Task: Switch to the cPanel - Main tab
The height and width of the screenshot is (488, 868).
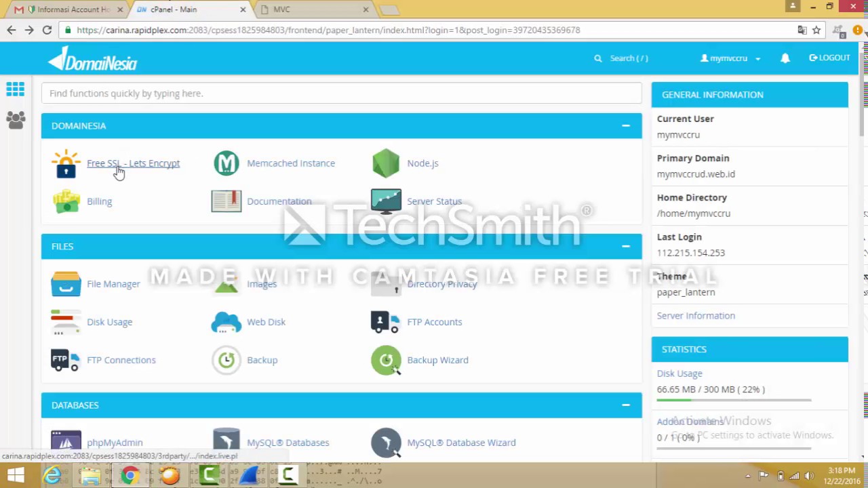Action: click(x=191, y=9)
